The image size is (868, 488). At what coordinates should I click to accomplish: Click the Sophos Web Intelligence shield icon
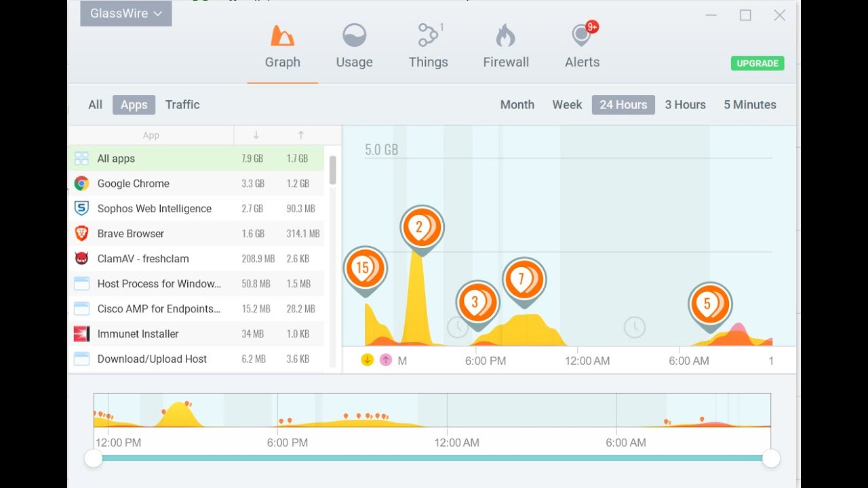coord(81,209)
